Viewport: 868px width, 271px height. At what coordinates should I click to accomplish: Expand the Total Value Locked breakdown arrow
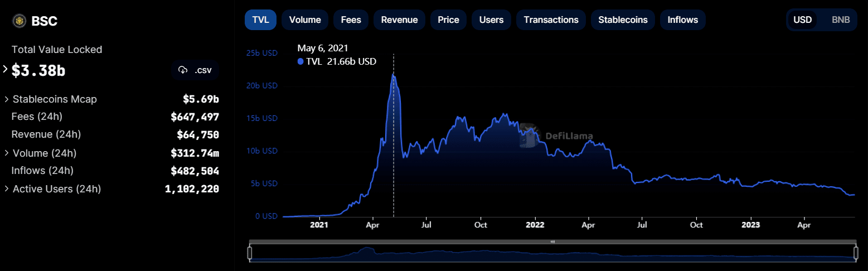[6, 70]
